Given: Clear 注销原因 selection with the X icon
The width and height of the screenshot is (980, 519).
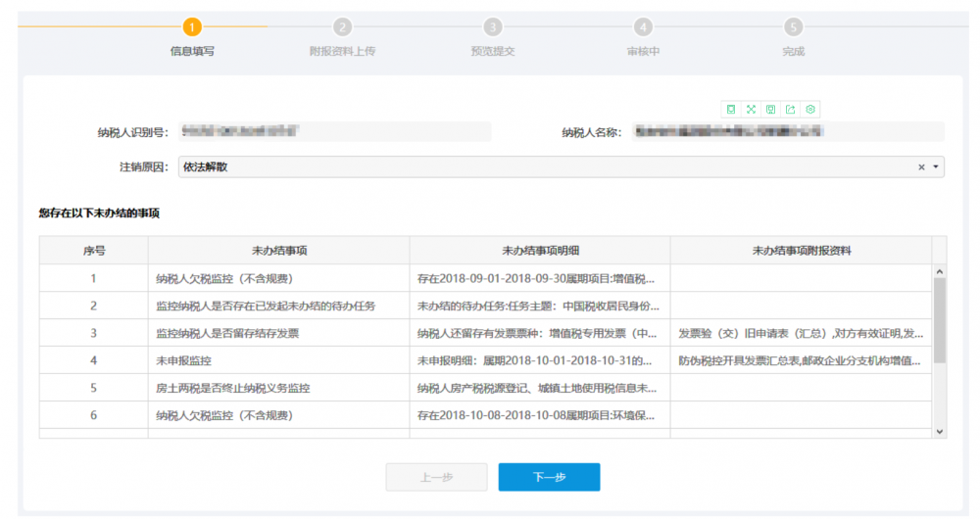Looking at the screenshot, I should (921, 167).
